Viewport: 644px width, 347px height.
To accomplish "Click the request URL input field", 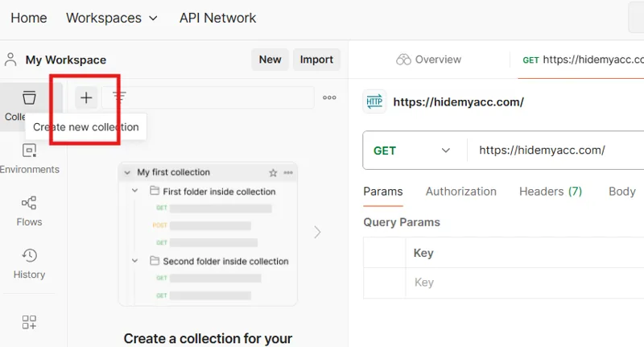I will (x=555, y=151).
